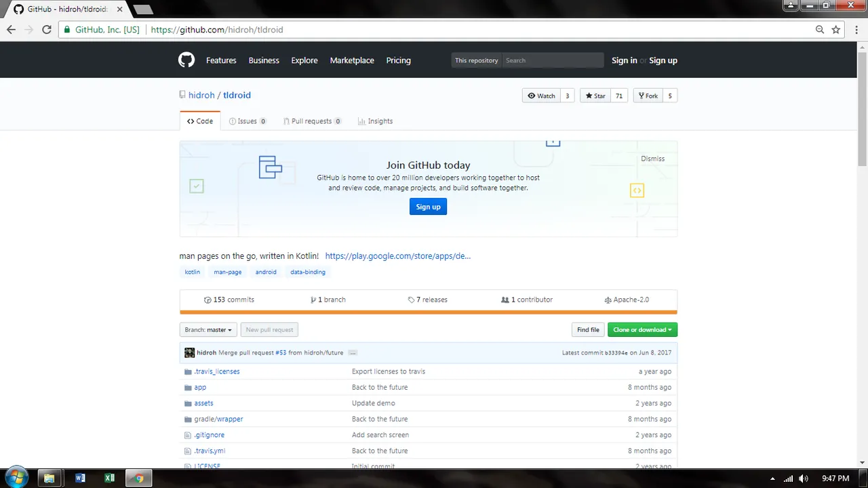The height and width of the screenshot is (488, 868).
Task: Click the Chrome user profile icon
Action: pos(791,5)
